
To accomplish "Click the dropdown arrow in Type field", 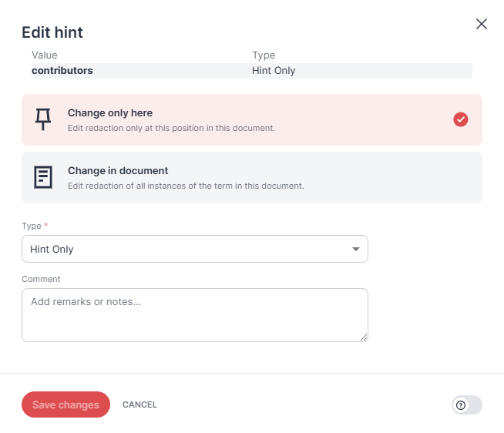I will [x=356, y=249].
